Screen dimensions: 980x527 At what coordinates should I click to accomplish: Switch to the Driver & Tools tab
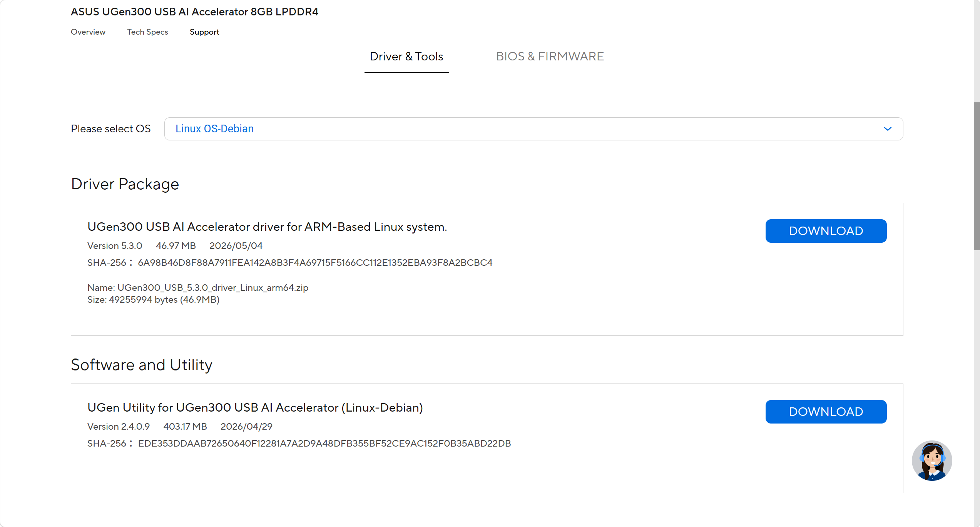coord(406,57)
